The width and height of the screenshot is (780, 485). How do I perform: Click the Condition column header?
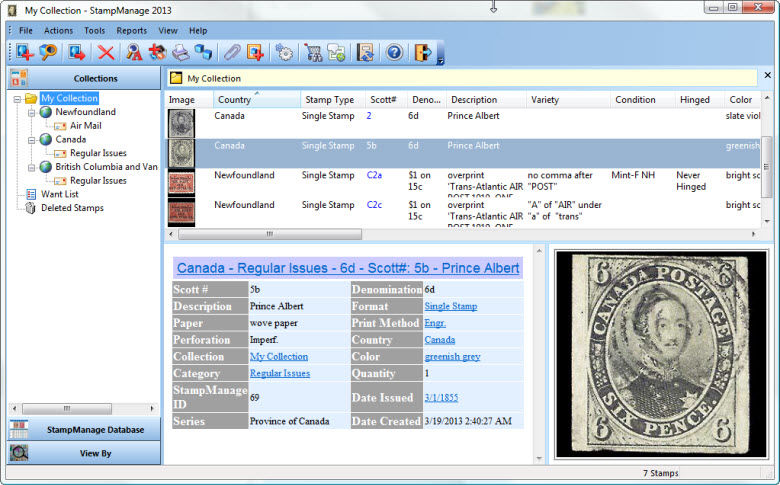point(643,99)
